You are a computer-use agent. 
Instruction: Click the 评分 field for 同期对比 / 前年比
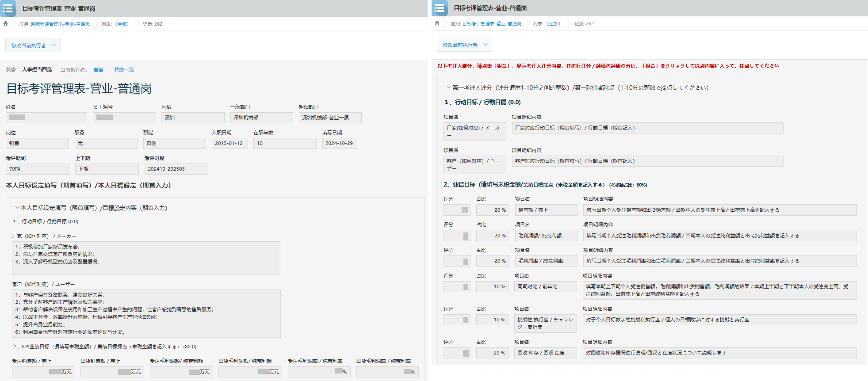[457, 286]
